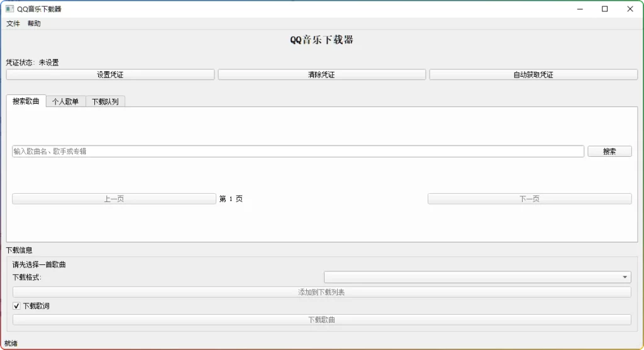Uncheck the 下载歌词 checkbox
The image size is (644, 350).
[x=17, y=306]
